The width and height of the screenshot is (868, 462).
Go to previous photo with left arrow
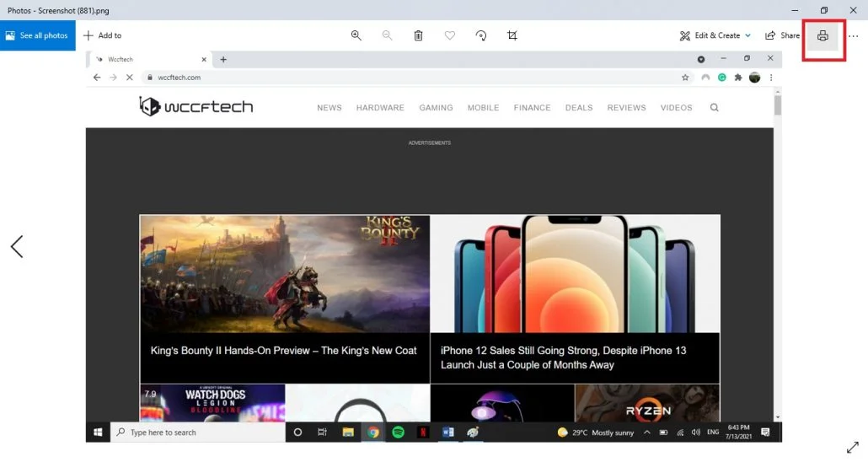pyautogui.click(x=17, y=246)
